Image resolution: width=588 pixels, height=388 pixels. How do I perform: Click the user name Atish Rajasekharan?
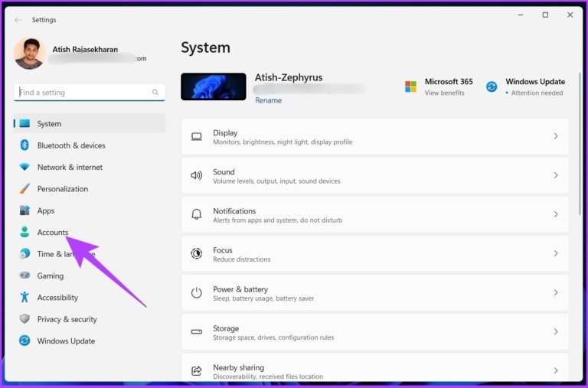(x=85, y=50)
